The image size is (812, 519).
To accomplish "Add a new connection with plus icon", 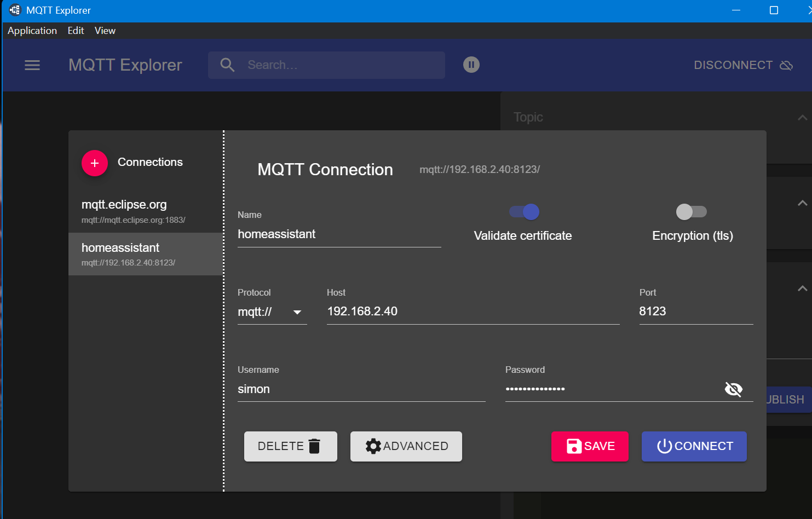I will click(x=95, y=163).
